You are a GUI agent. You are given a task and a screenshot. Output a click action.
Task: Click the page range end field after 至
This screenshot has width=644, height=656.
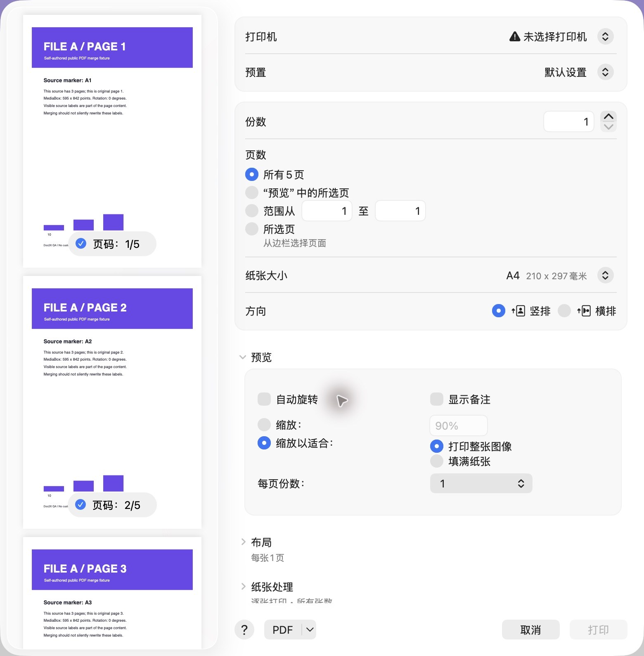tap(400, 211)
